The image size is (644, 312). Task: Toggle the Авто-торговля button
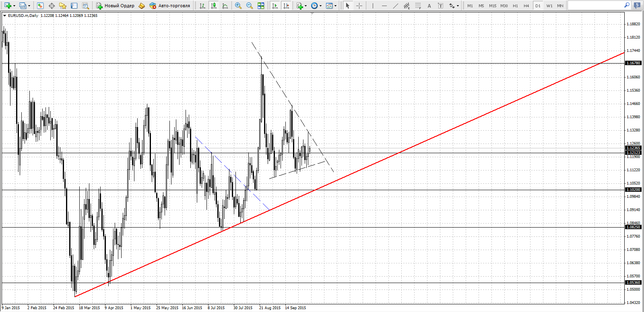tap(169, 6)
